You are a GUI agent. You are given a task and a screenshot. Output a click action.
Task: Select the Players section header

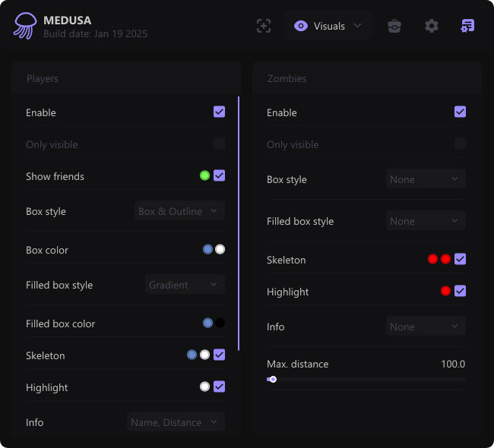pyautogui.click(x=43, y=78)
